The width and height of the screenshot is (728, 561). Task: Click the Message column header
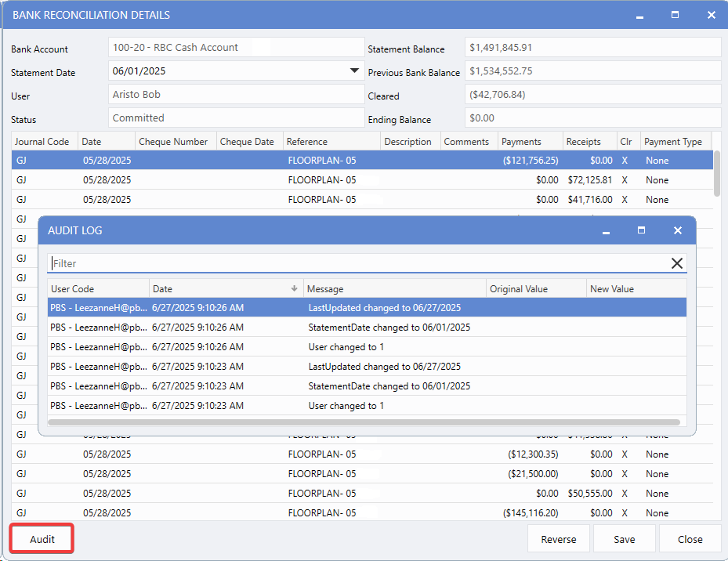pyautogui.click(x=394, y=289)
